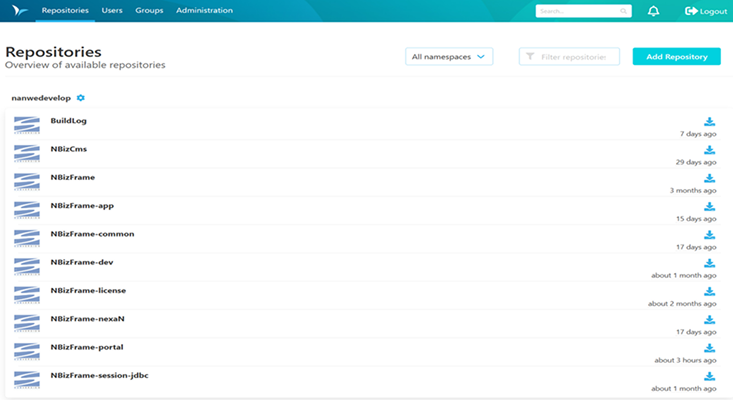Click the NBizFrame repository avatar icon
Screen dimensions: 733x400
[27, 182]
